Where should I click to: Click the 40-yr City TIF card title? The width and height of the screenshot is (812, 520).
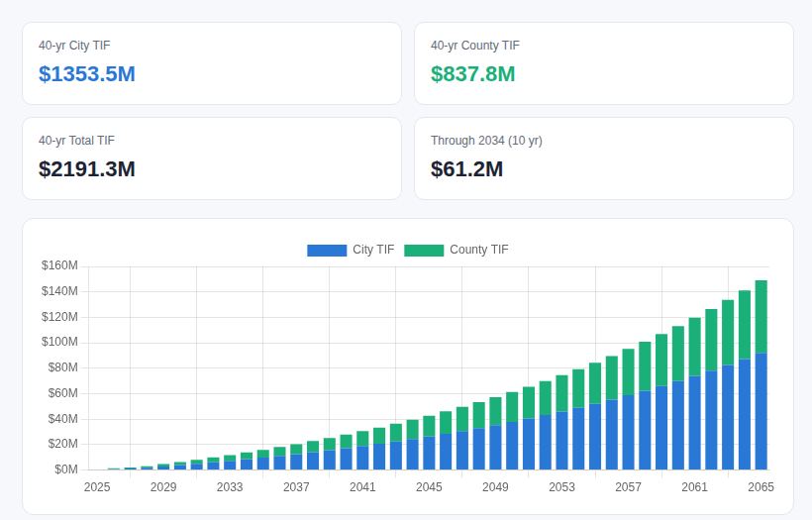74,46
